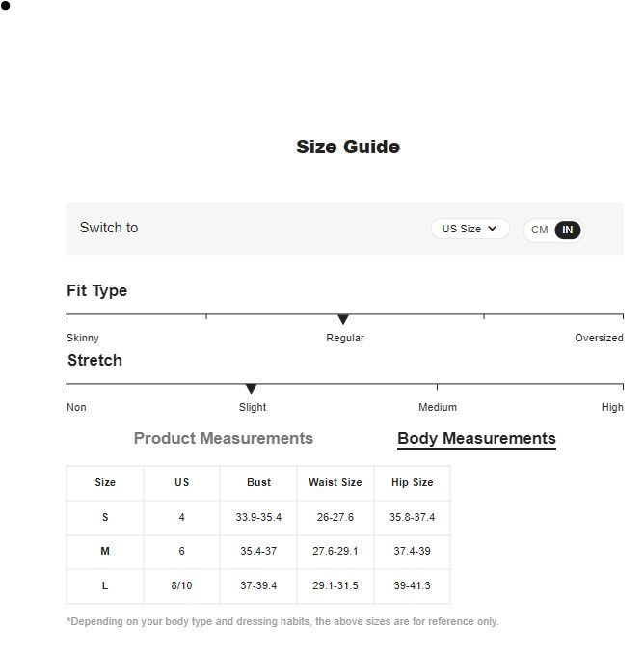
Task: Click the Hip Size column header
Action: click(x=412, y=482)
